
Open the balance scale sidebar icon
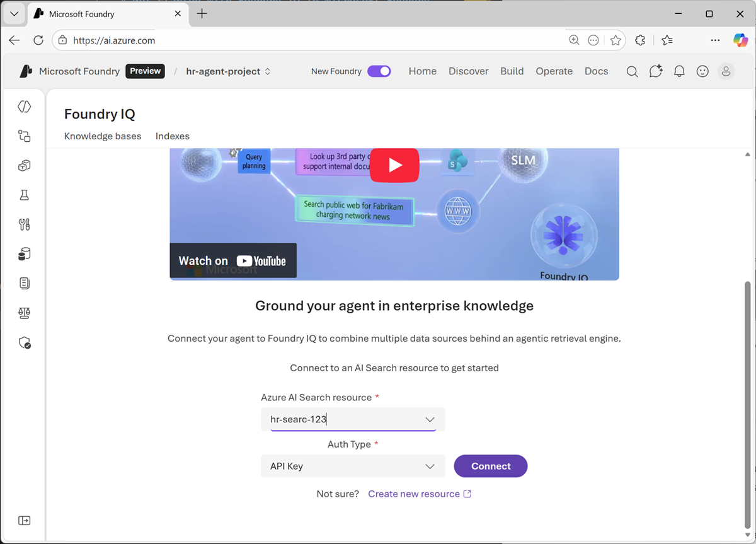point(25,313)
